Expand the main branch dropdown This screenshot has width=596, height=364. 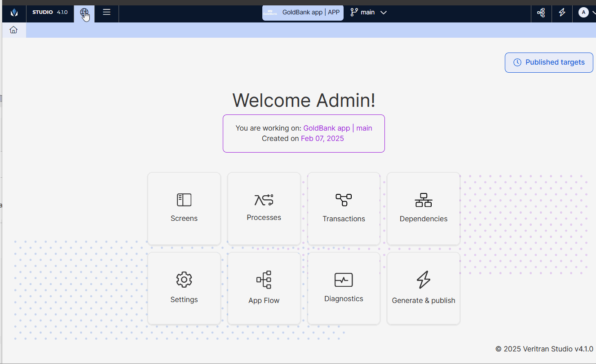click(x=368, y=13)
